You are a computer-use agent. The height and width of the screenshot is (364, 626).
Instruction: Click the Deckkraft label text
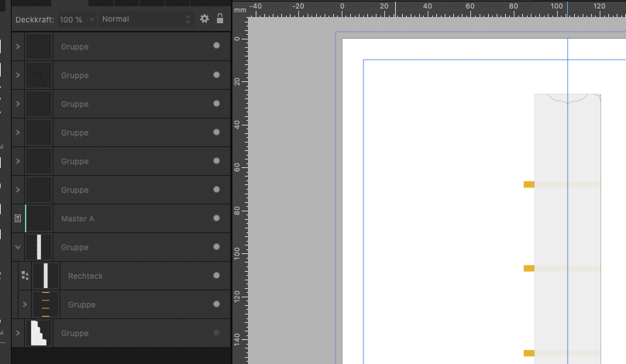(35, 19)
